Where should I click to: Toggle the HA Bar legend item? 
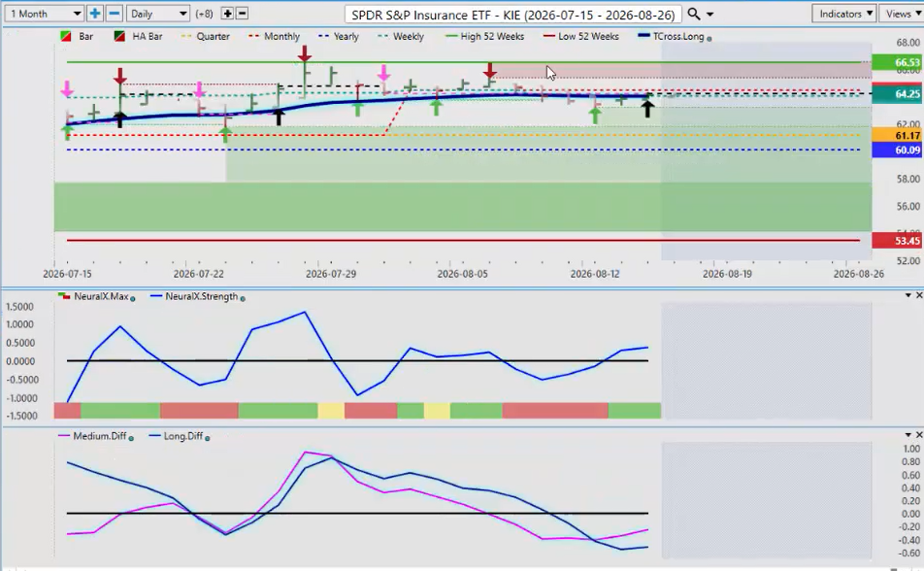tap(138, 37)
